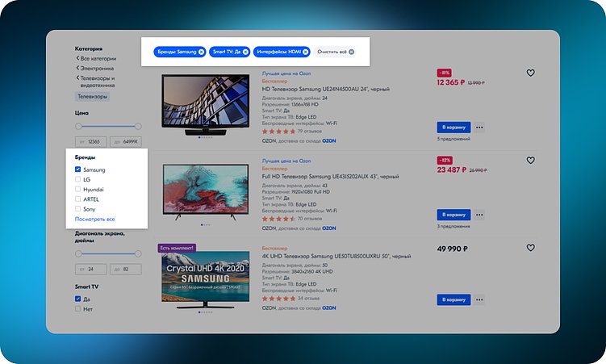Add the 12 365 ₽ TV to cart
The height and width of the screenshot is (364, 606).
453,128
